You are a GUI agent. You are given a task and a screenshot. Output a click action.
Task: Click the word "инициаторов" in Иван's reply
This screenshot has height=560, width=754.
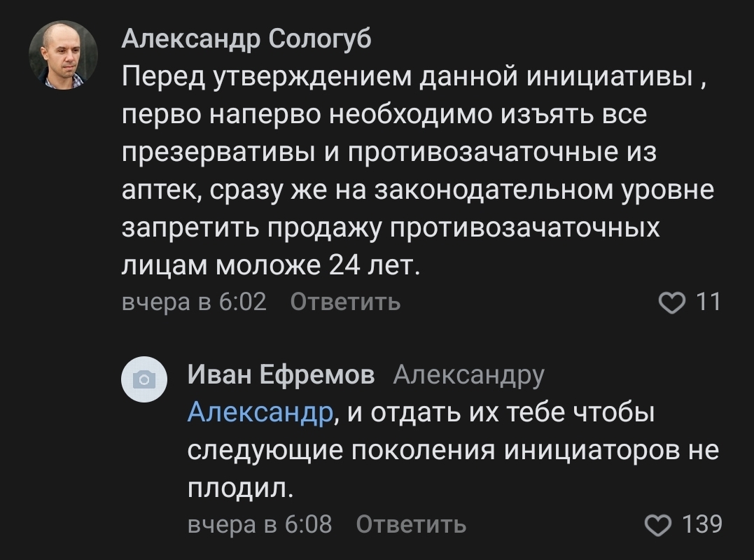click(591, 450)
